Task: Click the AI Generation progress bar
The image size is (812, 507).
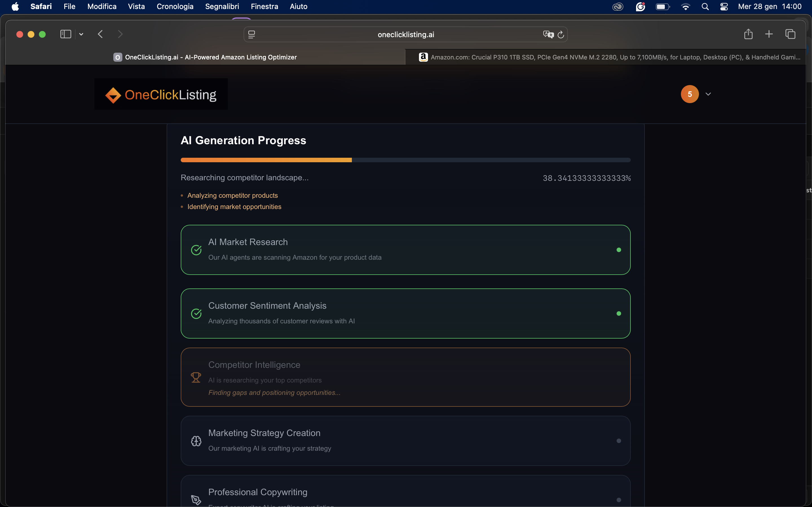Action: click(x=405, y=160)
